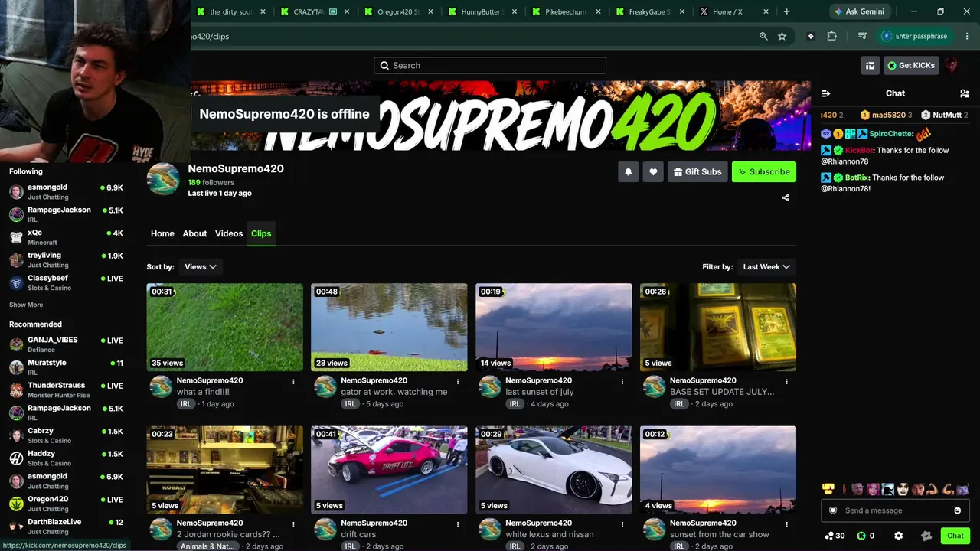Open treyliving channel in sidebar

(x=66, y=259)
